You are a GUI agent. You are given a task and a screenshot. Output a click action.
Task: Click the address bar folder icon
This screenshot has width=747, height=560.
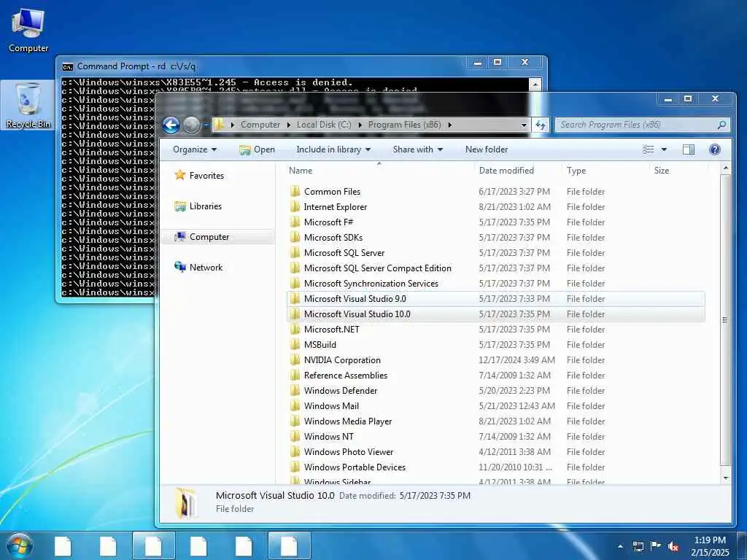tap(219, 125)
